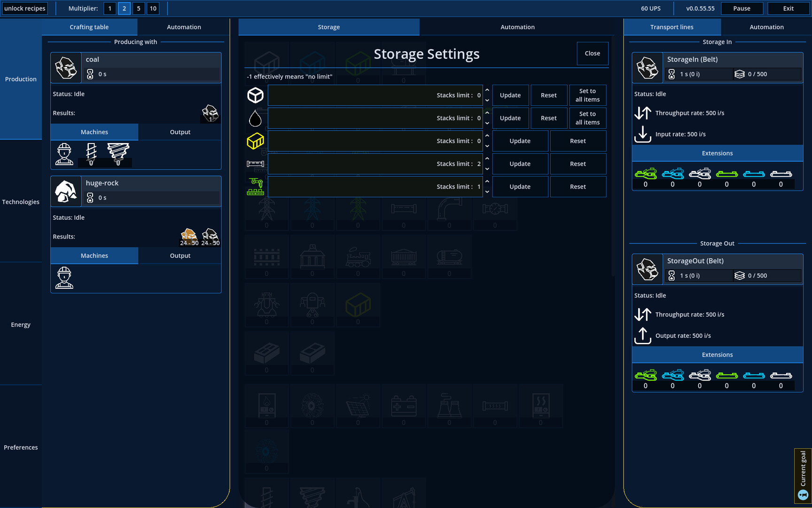
Task: Click the auger machine icon for coal
Action: coord(118,153)
